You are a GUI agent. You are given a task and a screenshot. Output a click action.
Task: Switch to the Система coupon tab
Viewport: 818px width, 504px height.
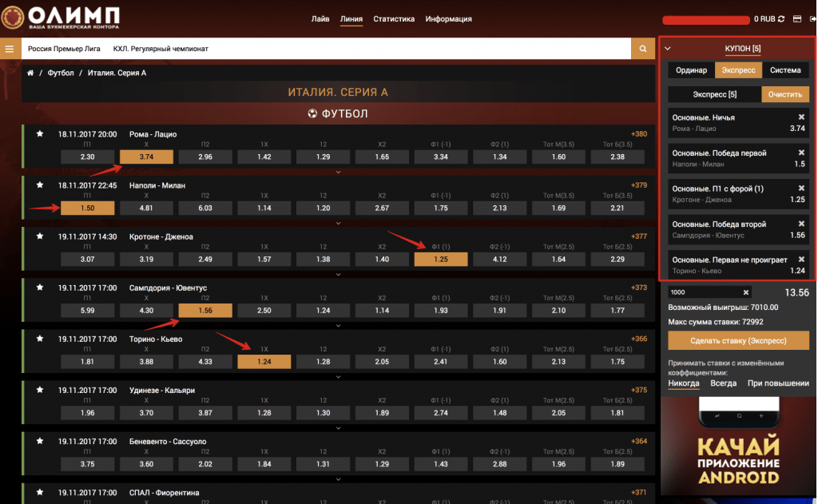click(x=785, y=70)
